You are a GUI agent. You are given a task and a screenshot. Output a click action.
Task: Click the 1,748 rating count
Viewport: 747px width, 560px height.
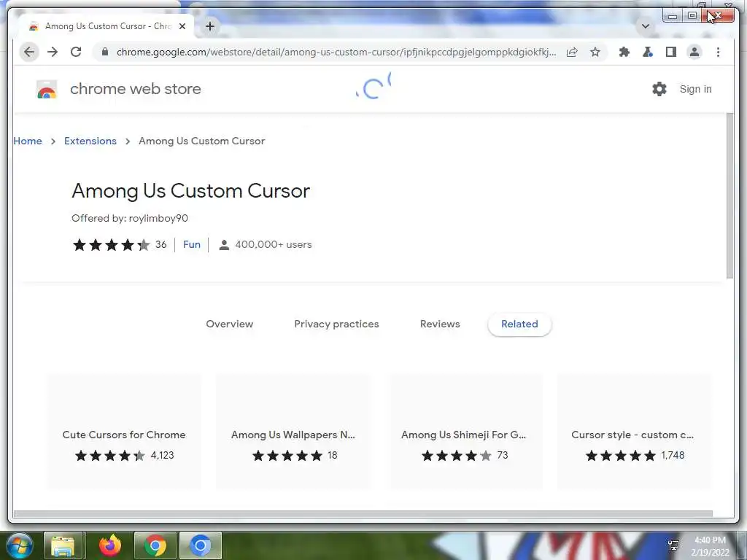[673, 455]
